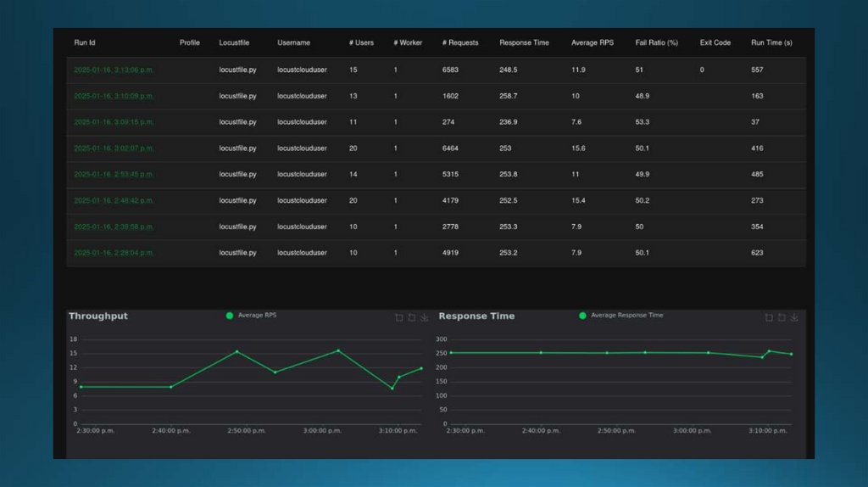Sort table by Run Id column header
The height and width of the screenshot is (487, 868).
pyautogui.click(x=85, y=42)
